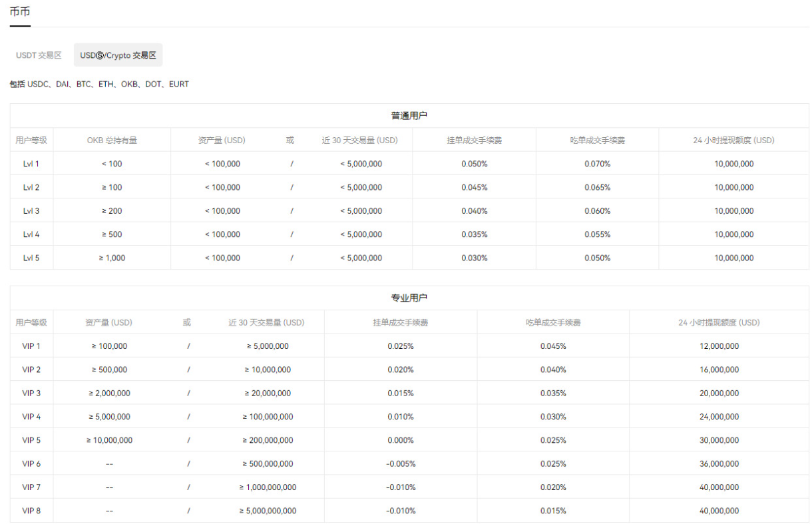Switch to the USDT 交易区 tab
812x524 pixels.
(x=39, y=55)
